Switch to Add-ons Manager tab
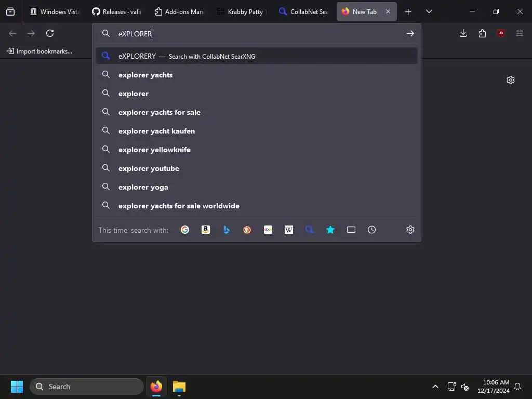The width and height of the screenshot is (532, 399). point(179,11)
